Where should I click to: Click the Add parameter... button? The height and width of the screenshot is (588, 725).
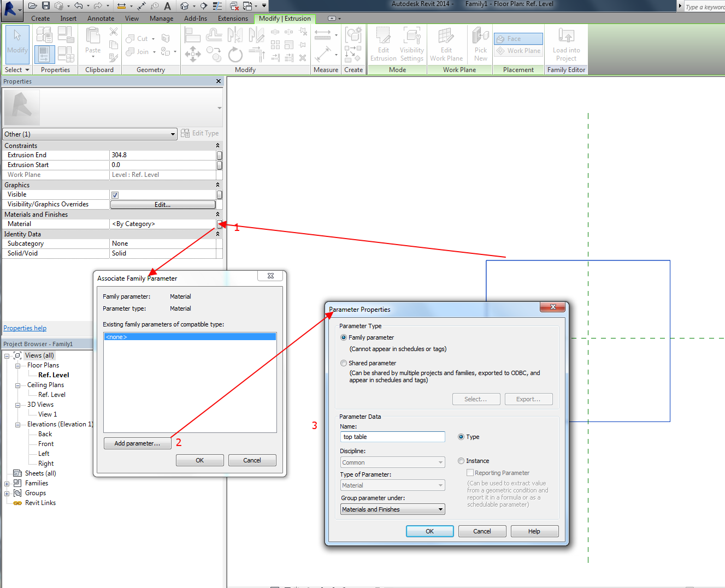(x=138, y=443)
